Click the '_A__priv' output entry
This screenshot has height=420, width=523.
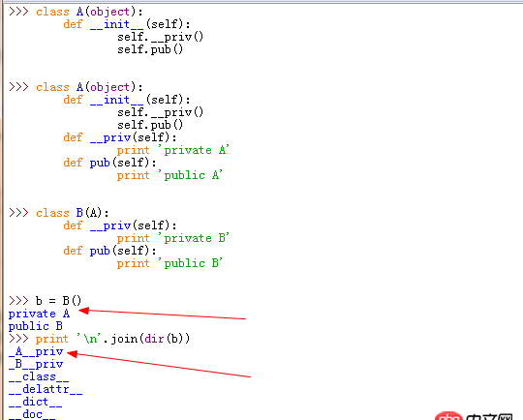tap(36, 351)
